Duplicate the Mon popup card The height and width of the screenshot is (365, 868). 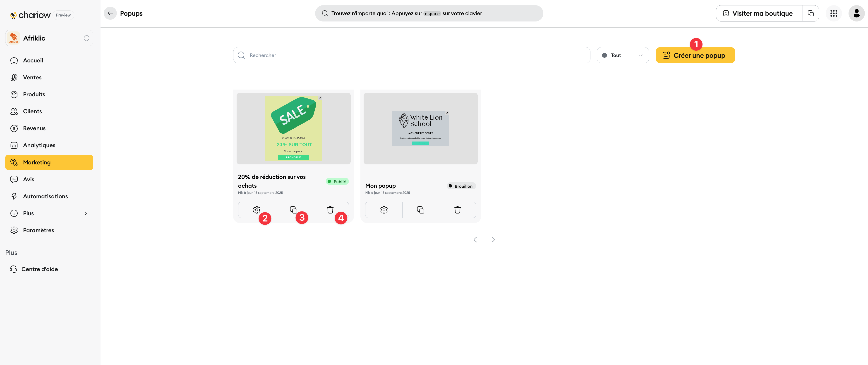coord(420,210)
